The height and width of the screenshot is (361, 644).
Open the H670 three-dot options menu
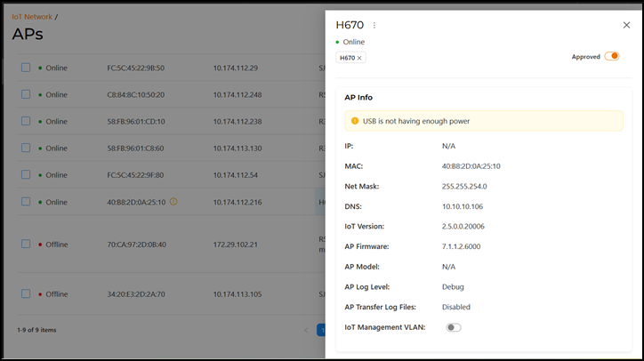(374, 26)
